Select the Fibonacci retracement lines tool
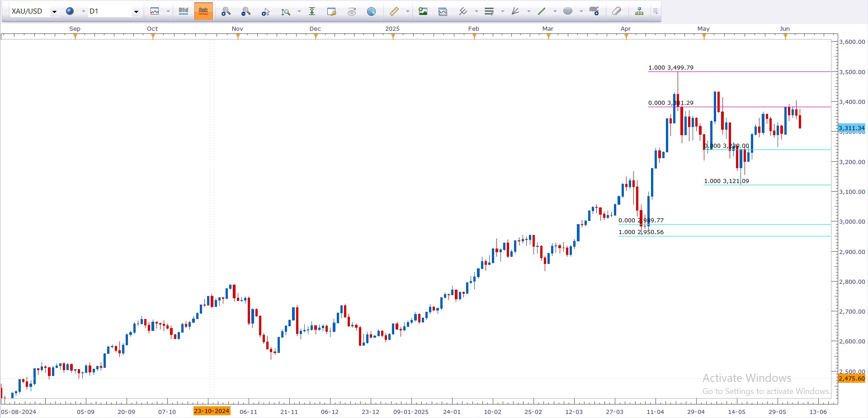Image resolution: width=868 pixels, height=418 pixels. [x=489, y=11]
